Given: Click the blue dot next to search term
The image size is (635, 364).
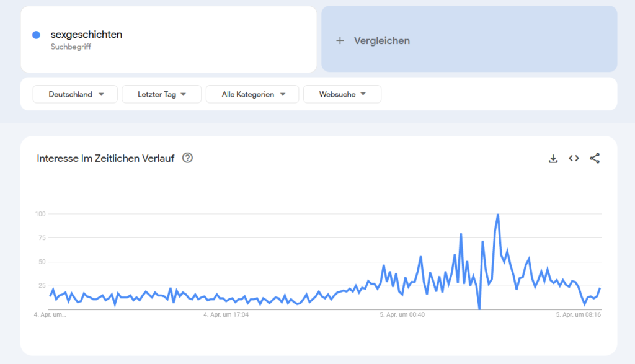Looking at the screenshot, I should tap(37, 35).
